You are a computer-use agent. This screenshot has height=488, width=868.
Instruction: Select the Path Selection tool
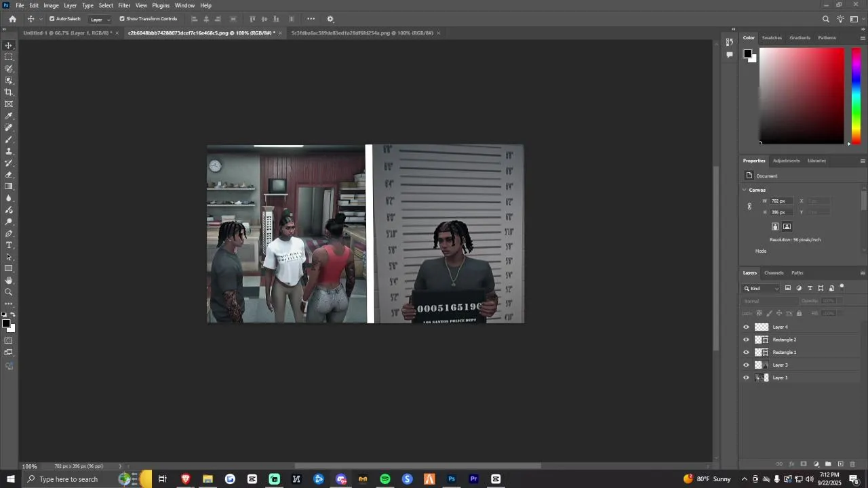pos(9,257)
